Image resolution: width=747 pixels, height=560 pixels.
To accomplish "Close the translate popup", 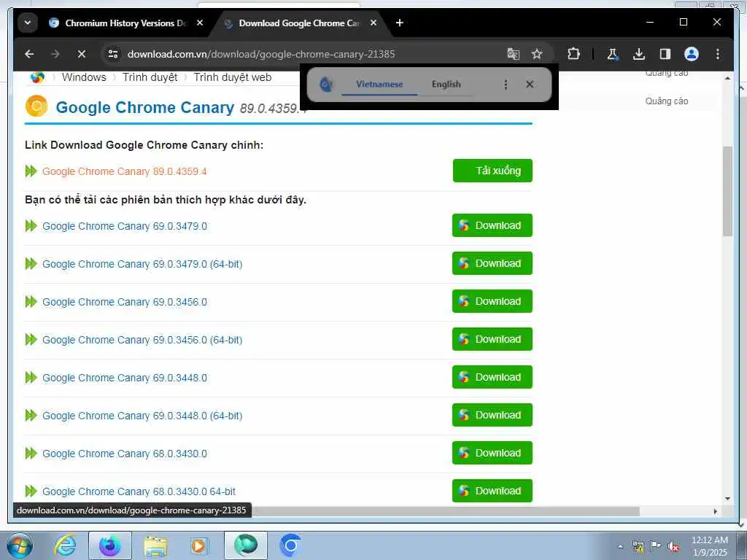I will pos(530,85).
